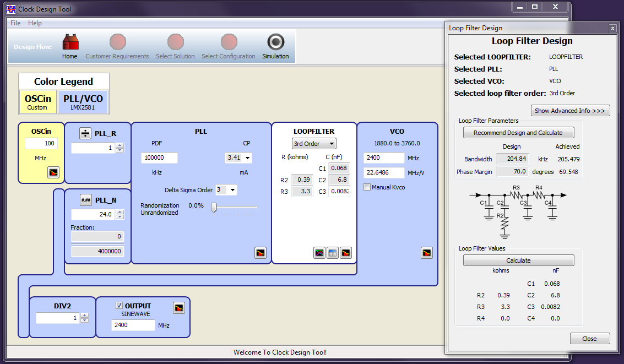Click the C3 0.0082 value in Loop Filter Values
Viewport: 624px width, 364px height.
pyautogui.click(x=550, y=307)
